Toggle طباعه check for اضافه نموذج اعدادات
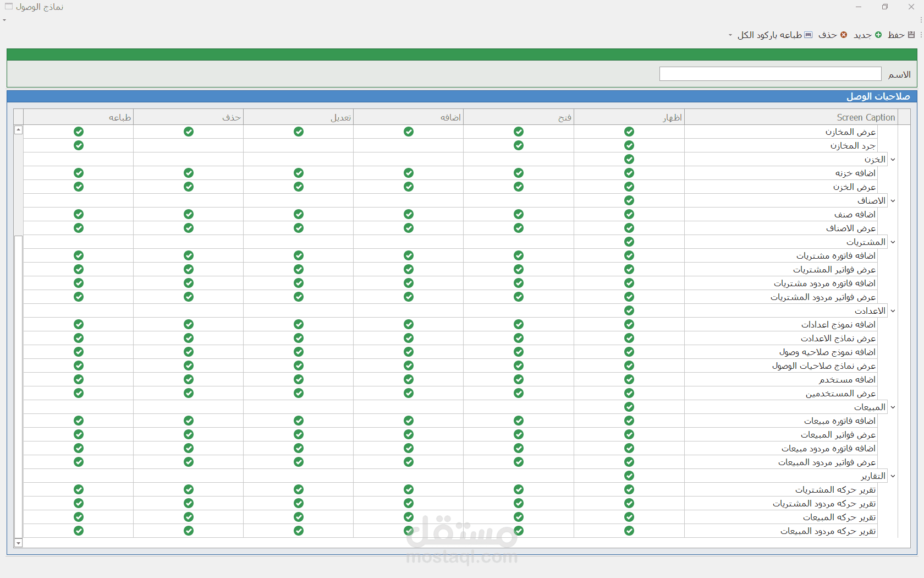This screenshot has height=578, width=924. coord(79,324)
